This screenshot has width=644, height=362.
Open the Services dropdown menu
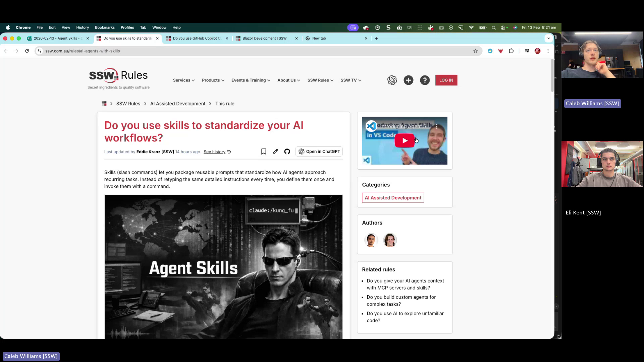click(x=183, y=80)
